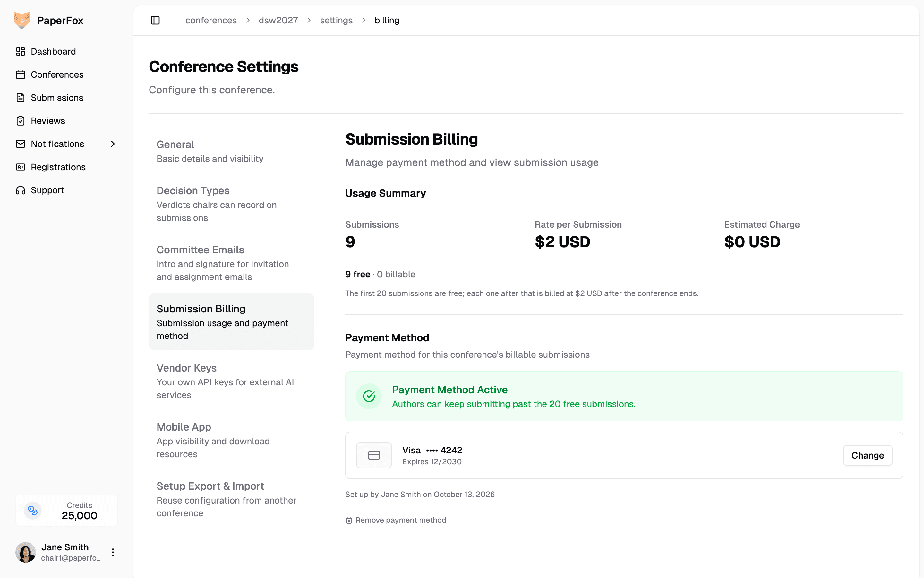Expand the Notifications submenu chevron

coord(113,144)
